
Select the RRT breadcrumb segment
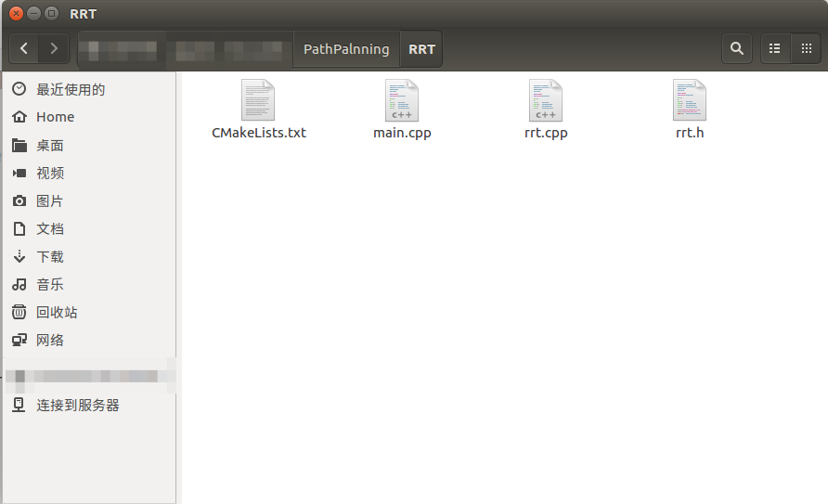click(421, 49)
